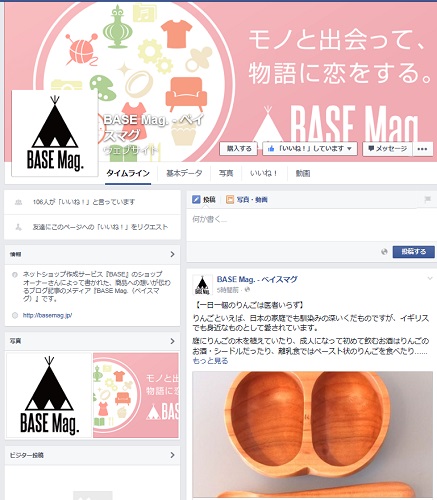Expand the ビジター投稿 section chevron
Screen dimensions: 437x500
point(172,455)
